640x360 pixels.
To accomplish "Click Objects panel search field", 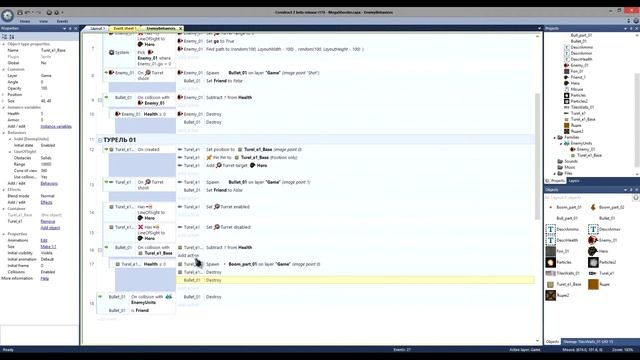I will [x=588, y=198].
